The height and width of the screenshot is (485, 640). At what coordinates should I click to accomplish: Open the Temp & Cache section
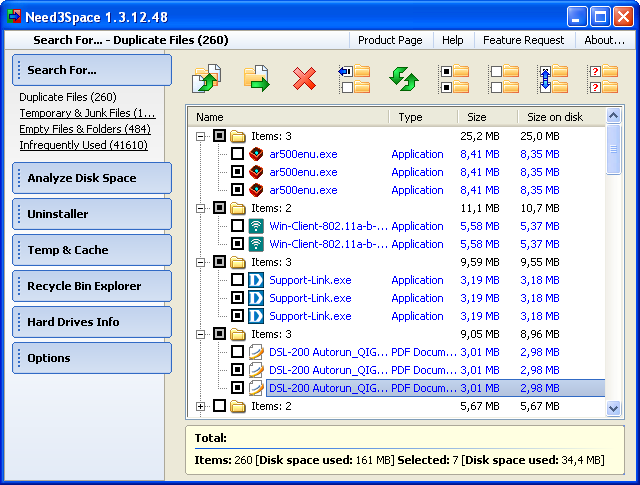pyautogui.click(x=92, y=250)
